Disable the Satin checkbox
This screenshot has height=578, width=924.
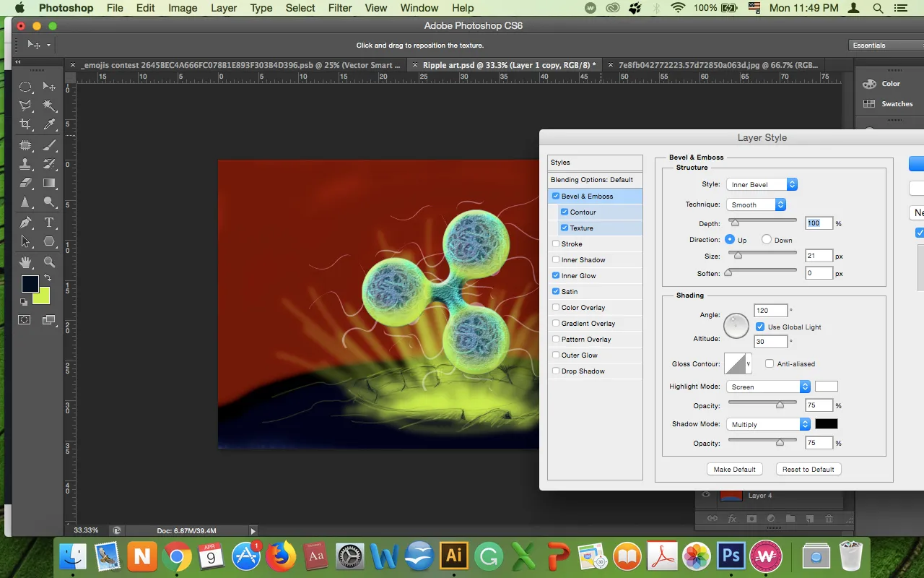click(x=556, y=291)
